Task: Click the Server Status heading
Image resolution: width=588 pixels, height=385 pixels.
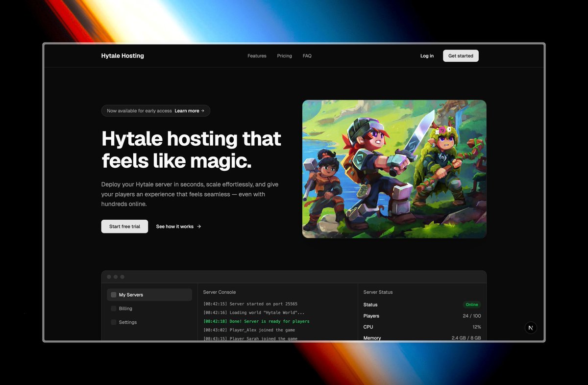Action: pyautogui.click(x=378, y=292)
